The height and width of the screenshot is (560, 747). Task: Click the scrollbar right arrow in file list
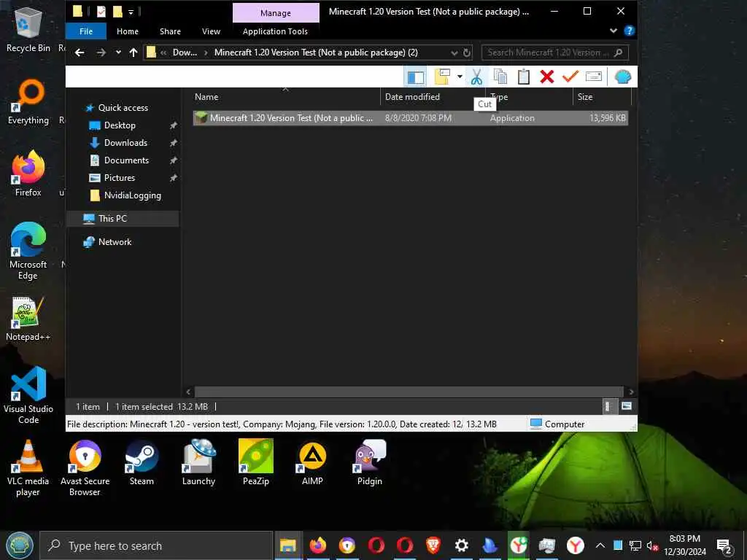[x=631, y=392]
